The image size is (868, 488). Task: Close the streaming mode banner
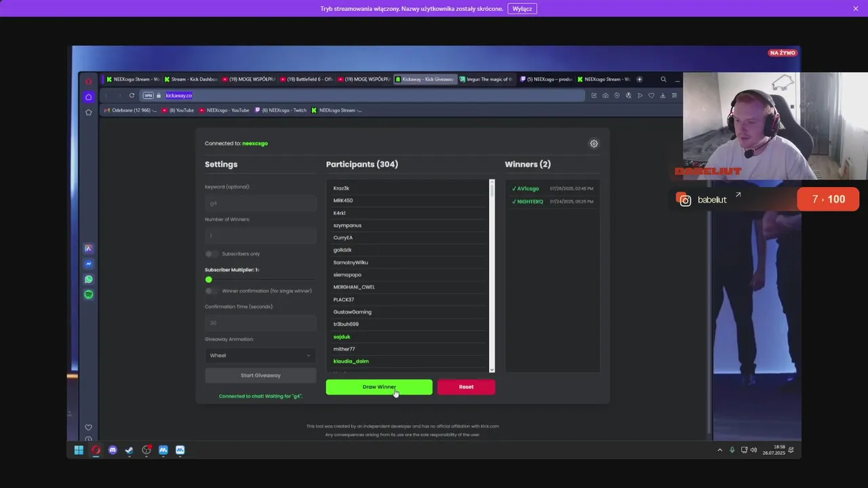click(856, 8)
